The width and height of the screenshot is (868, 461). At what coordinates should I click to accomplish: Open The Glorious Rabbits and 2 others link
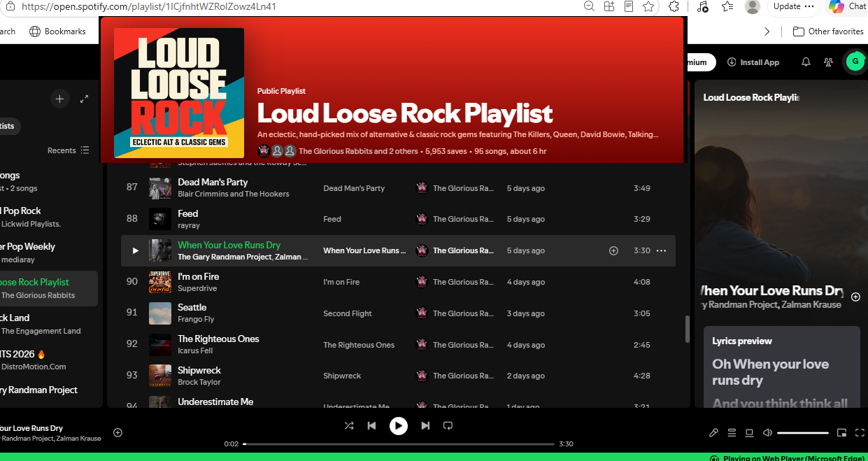[x=358, y=151]
